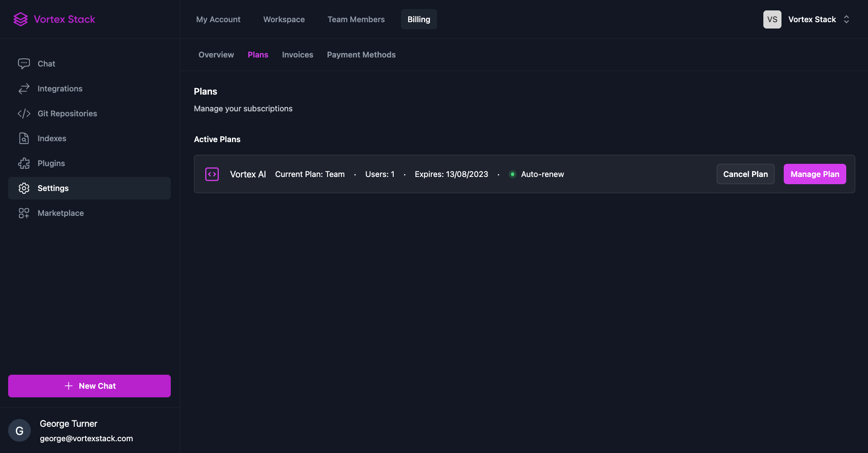Image resolution: width=868 pixels, height=453 pixels.
Task: Click the george@vortexstack.com email text
Action: coord(87,439)
